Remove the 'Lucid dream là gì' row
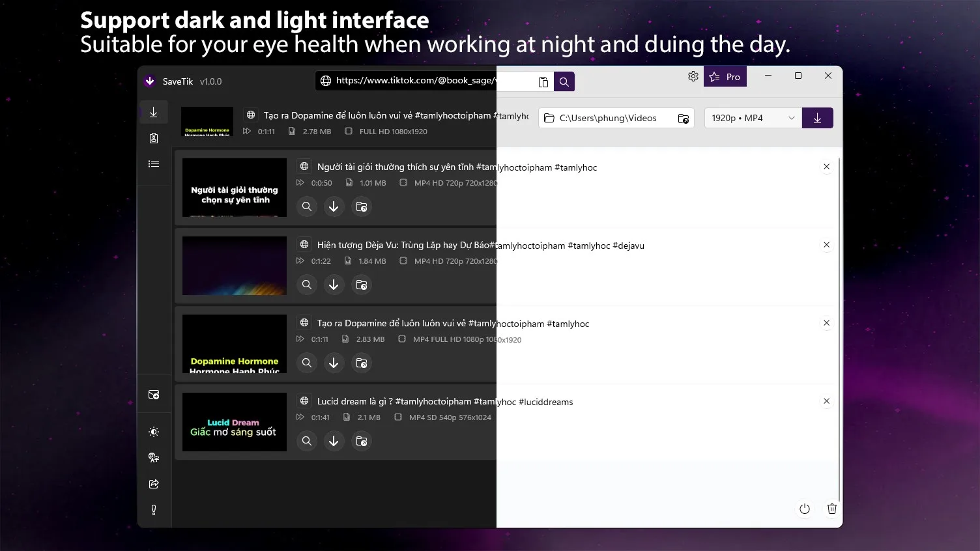The image size is (980, 551). click(827, 401)
